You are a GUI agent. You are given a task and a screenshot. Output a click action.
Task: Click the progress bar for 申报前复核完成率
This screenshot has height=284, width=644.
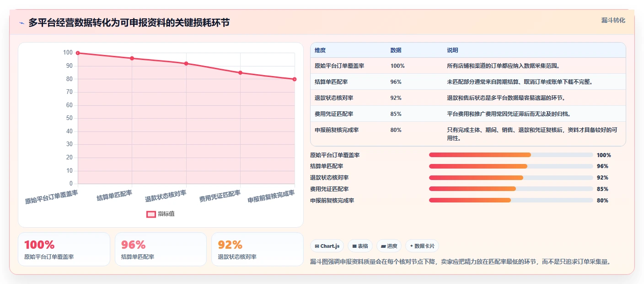coord(511,200)
